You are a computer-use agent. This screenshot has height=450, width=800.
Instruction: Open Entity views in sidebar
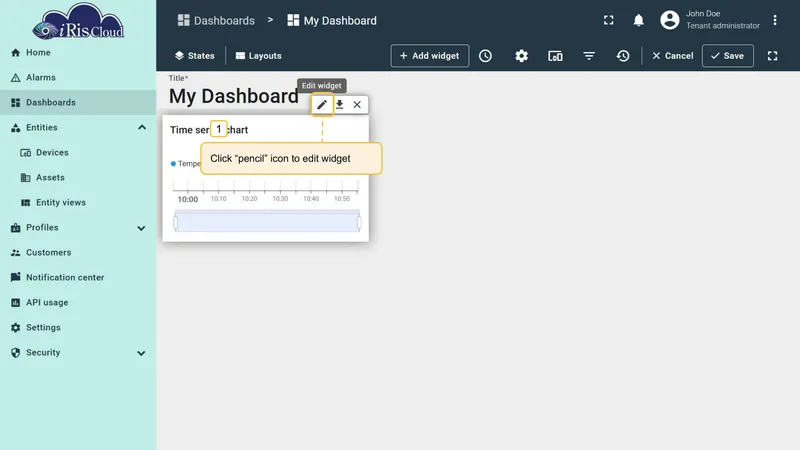point(78,203)
